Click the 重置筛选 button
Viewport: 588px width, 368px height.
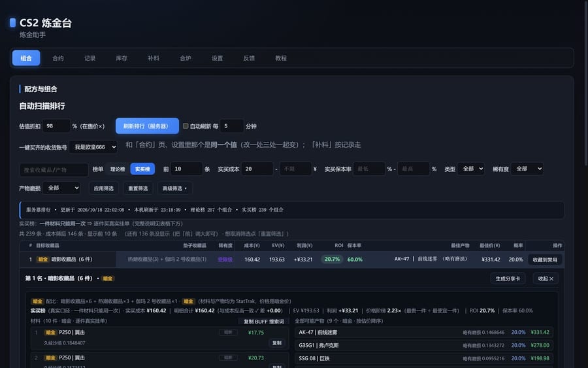(138, 188)
